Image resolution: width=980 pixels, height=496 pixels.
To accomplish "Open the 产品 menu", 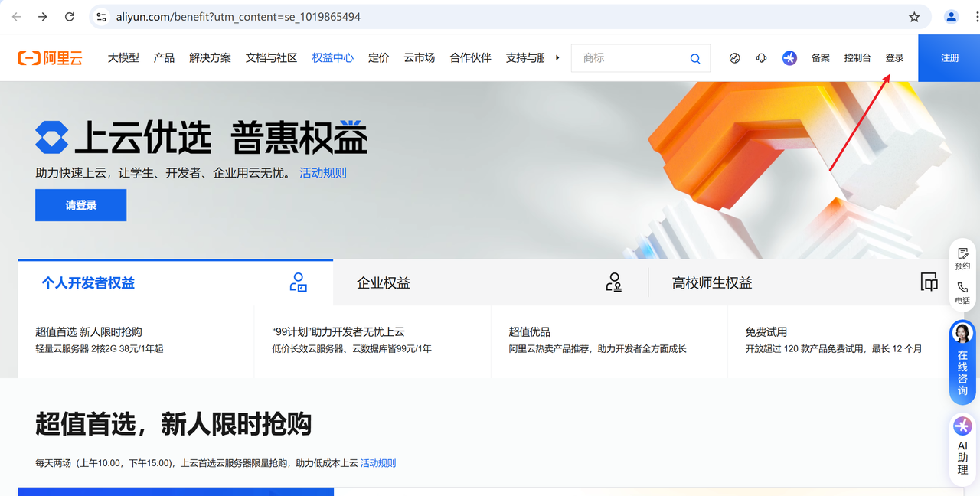I will (x=164, y=58).
